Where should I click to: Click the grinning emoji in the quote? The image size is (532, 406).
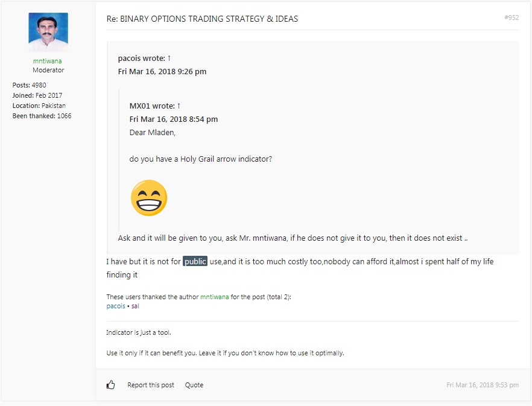click(x=148, y=198)
